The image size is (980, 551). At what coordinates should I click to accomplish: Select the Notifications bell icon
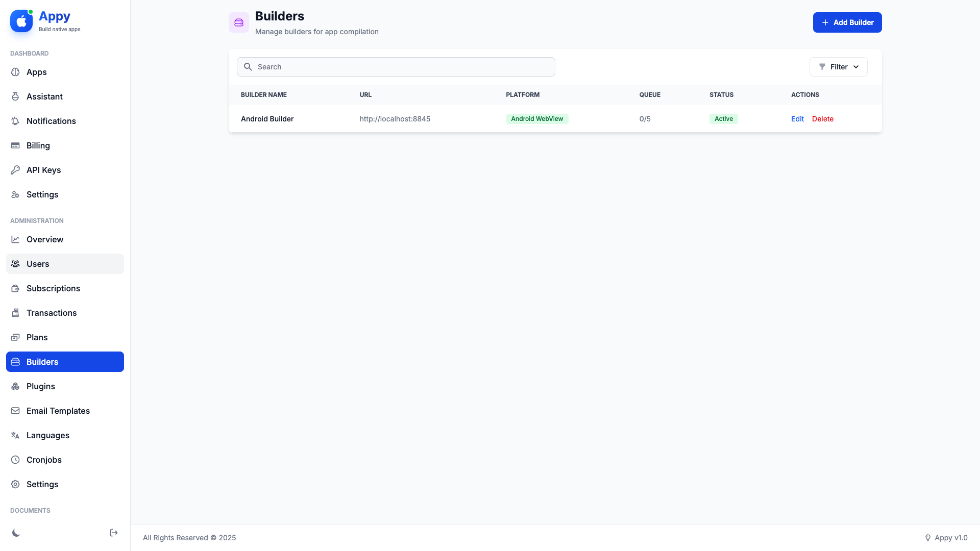coord(16,121)
